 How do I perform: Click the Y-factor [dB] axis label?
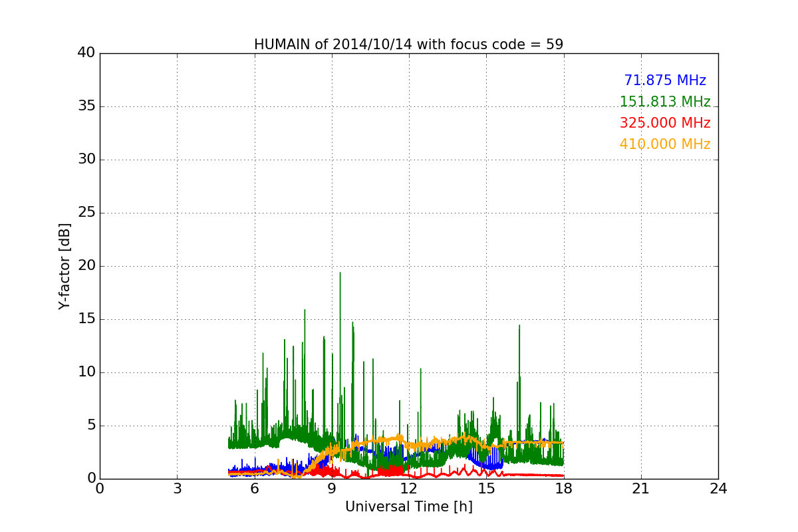click(x=65, y=266)
